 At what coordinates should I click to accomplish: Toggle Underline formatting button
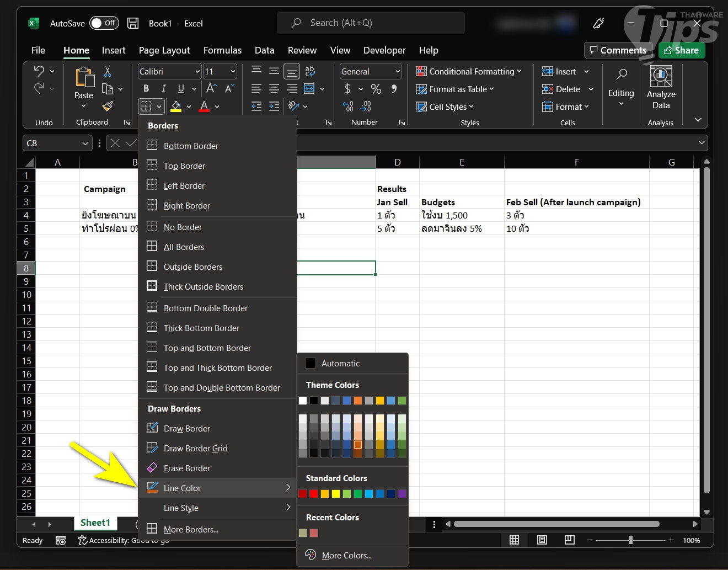[x=181, y=89]
